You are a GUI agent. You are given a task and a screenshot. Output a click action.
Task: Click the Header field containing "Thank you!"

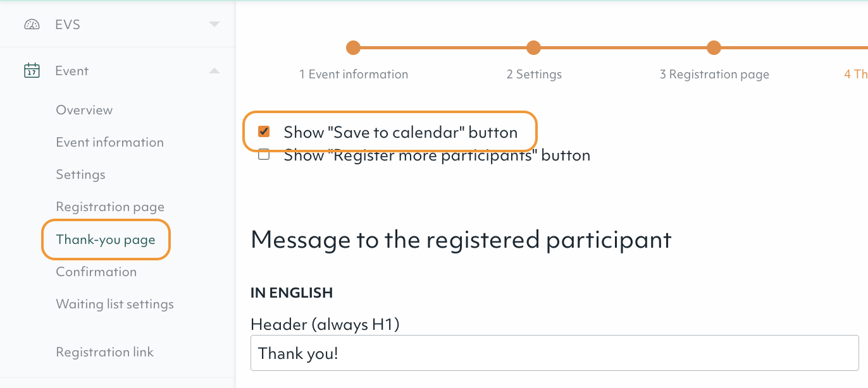(x=555, y=353)
